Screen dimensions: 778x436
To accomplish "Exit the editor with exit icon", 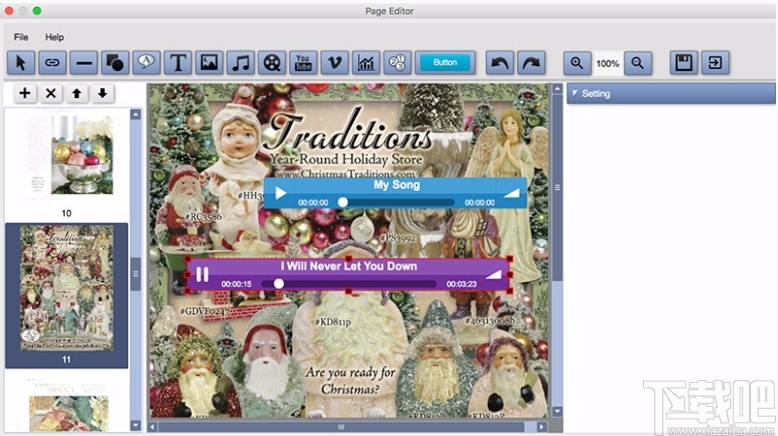I will click(x=715, y=63).
